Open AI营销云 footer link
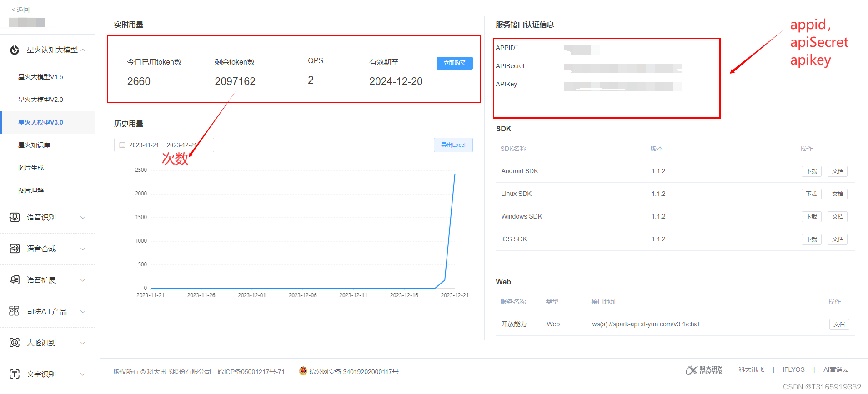Viewport: 868px width, 394px height. coord(836,369)
